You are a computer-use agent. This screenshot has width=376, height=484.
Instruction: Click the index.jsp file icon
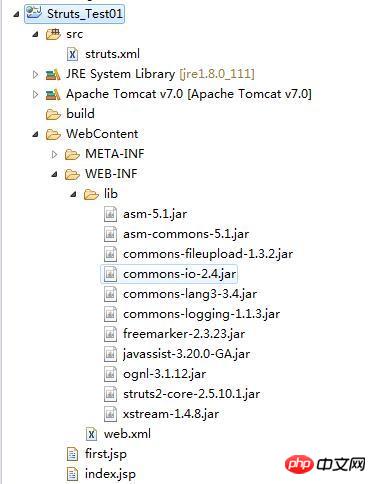(72, 474)
